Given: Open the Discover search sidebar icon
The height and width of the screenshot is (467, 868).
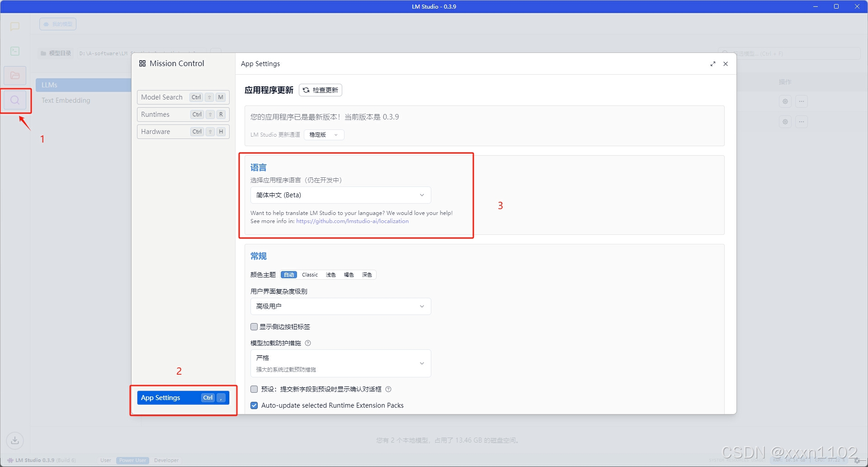Looking at the screenshot, I should point(15,100).
